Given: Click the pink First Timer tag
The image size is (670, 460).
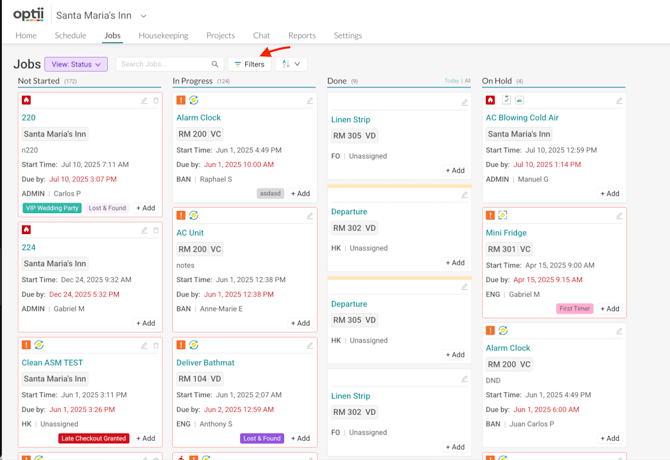Looking at the screenshot, I should pos(575,309).
